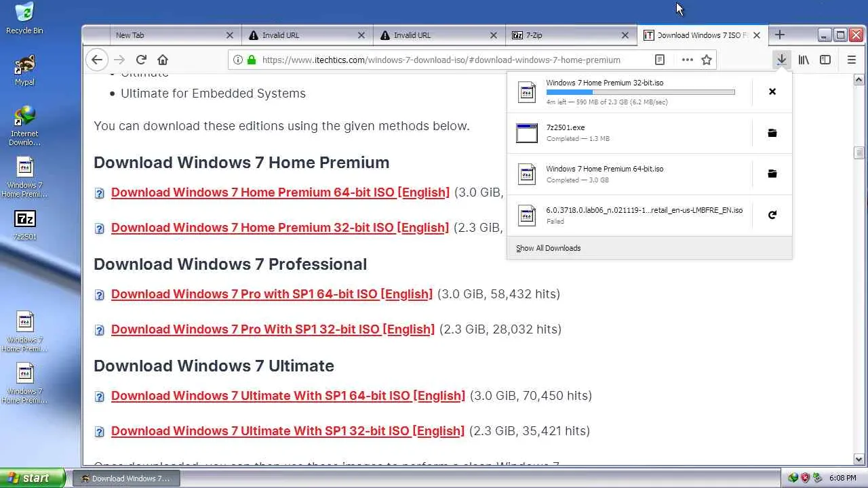The image size is (868, 488).
Task: Close the New Tab tab
Action: 230,35
